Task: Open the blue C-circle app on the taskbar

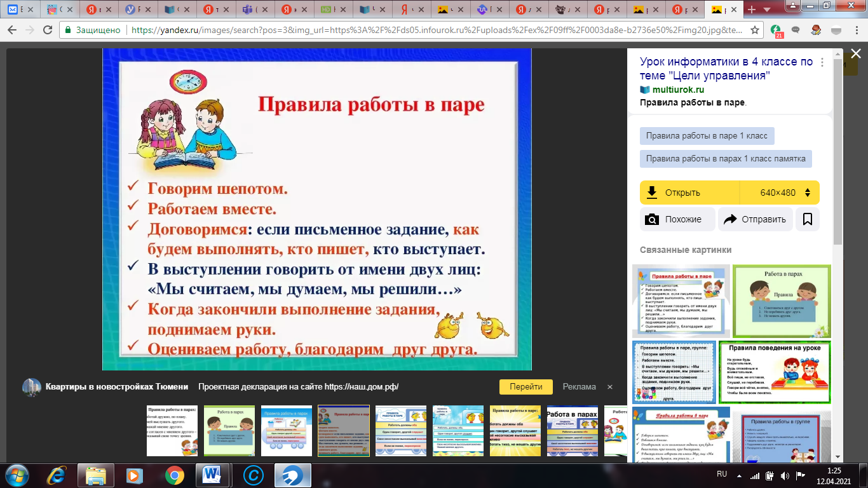Action: pyautogui.click(x=254, y=475)
